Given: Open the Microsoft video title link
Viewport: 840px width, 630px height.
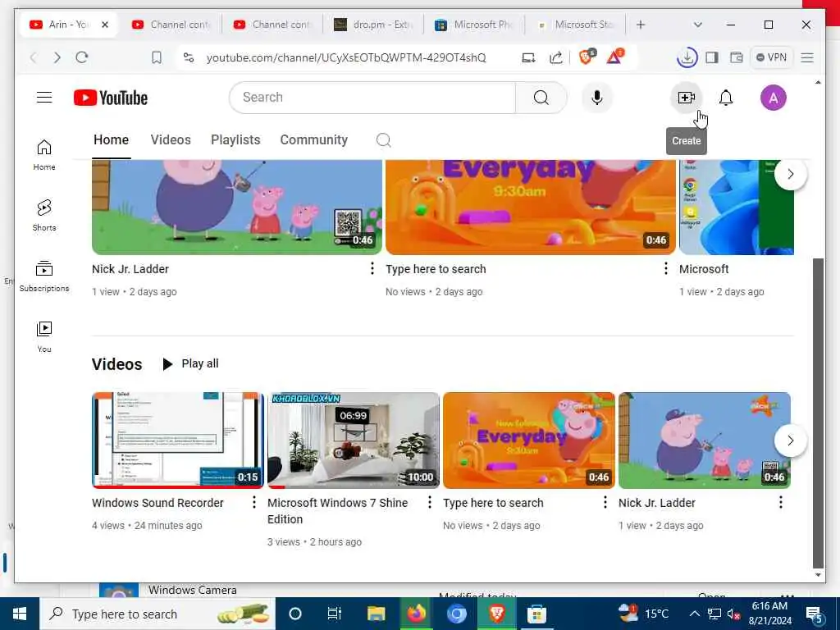Looking at the screenshot, I should click(x=704, y=269).
